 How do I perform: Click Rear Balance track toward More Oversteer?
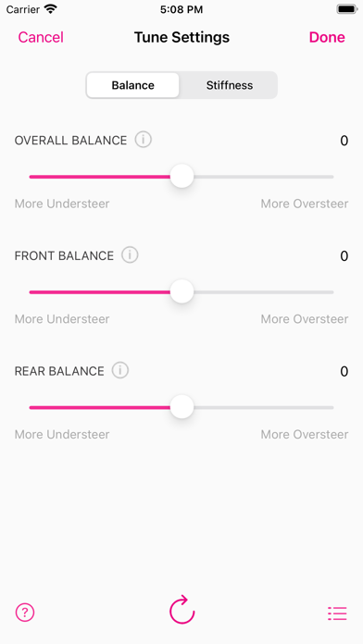[x=264, y=407]
